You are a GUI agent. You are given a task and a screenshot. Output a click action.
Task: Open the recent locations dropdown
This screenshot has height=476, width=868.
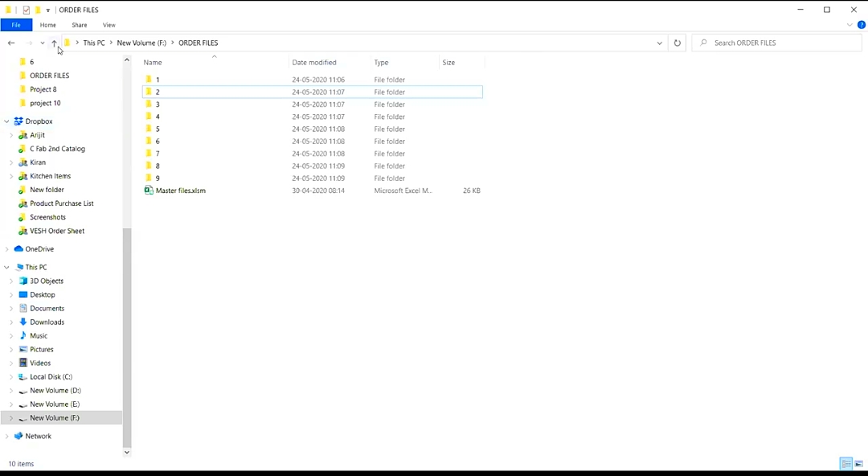pos(42,43)
